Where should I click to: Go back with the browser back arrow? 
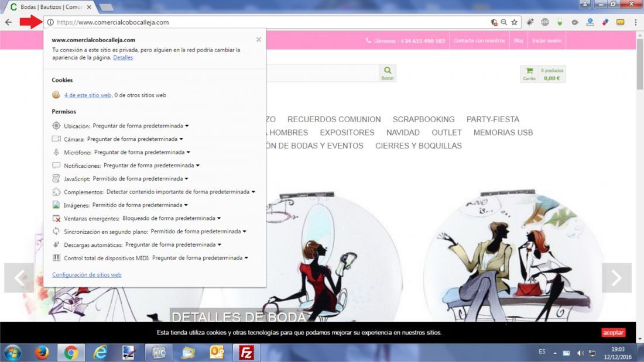click(x=9, y=22)
